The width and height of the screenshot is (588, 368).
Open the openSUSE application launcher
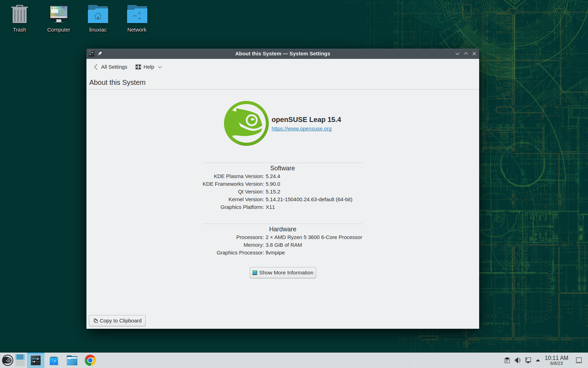8,360
